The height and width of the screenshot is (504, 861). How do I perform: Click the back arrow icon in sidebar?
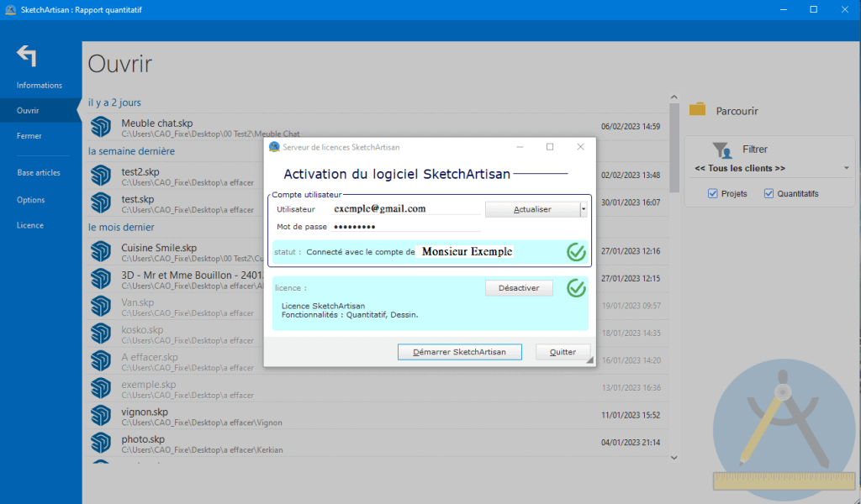click(x=26, y=55)
